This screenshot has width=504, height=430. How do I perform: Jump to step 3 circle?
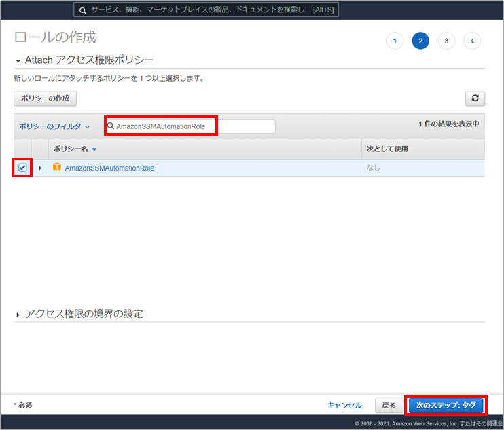[x=446, y=41]
